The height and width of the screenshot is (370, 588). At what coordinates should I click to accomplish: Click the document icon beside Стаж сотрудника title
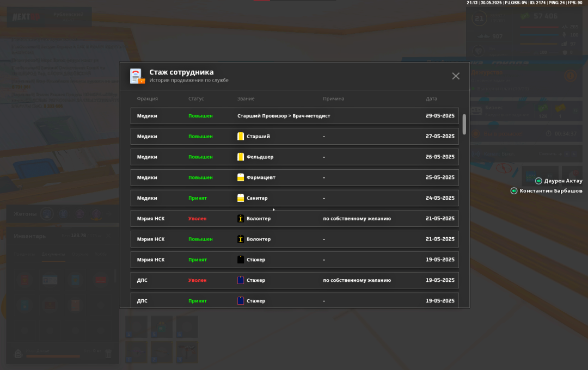pyautogui.click(x=137, y=76)
